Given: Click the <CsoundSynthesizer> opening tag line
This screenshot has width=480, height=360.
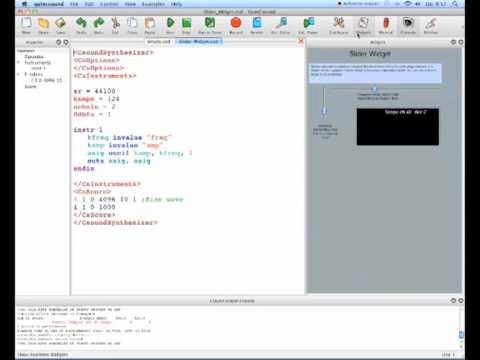Looking at the screenshot, I should pos(113,52).
